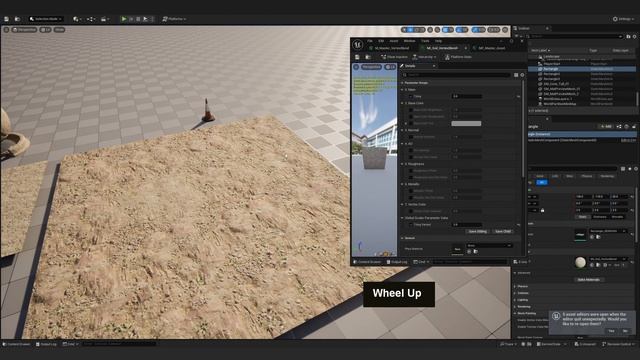Collapse the 5. Roughness parameter group

[402, 164]
